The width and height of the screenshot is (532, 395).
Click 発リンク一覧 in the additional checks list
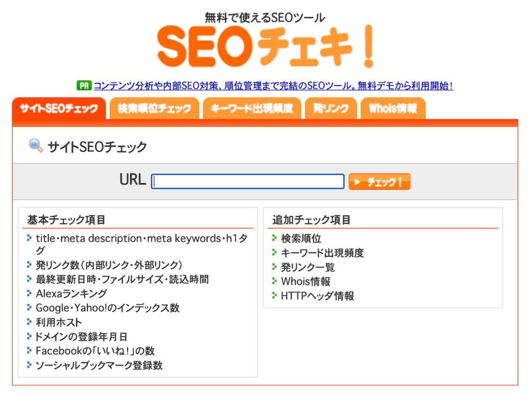point(308,267)
